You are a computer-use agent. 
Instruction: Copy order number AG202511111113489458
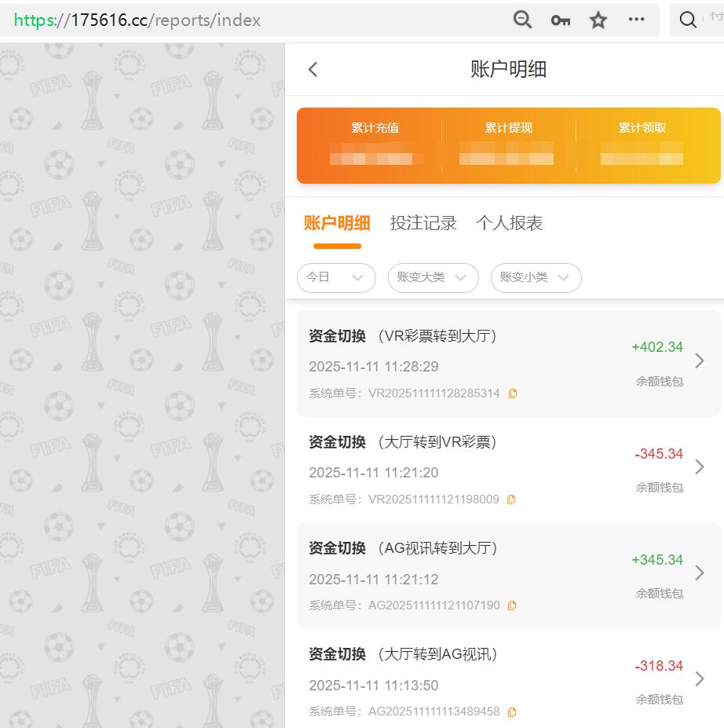(511, 711)
